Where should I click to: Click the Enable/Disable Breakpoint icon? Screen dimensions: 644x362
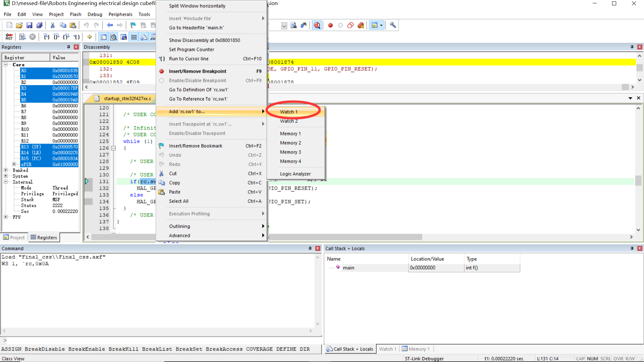pos(162,80)
